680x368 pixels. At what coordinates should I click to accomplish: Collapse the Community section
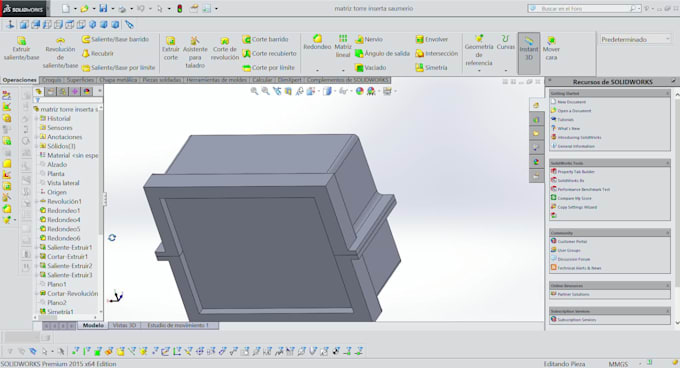(x=667, y=233)
